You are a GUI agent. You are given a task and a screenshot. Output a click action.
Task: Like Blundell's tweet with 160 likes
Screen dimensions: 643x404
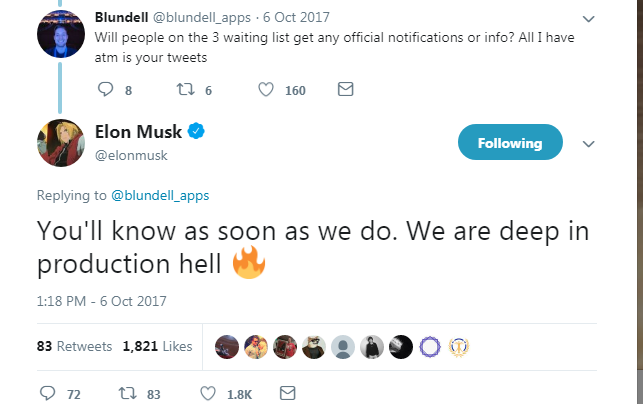click(x=267, y=90)
